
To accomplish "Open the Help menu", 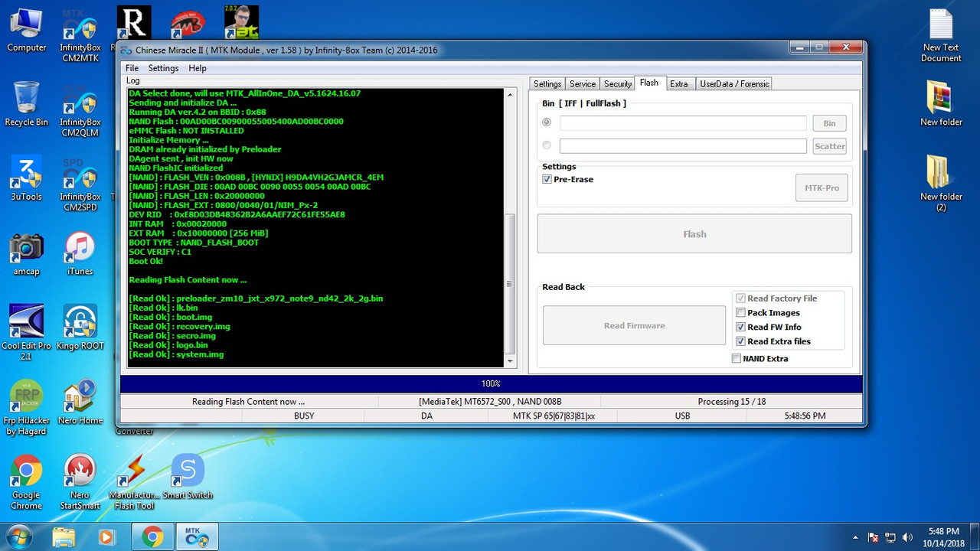I will (198, 68).
